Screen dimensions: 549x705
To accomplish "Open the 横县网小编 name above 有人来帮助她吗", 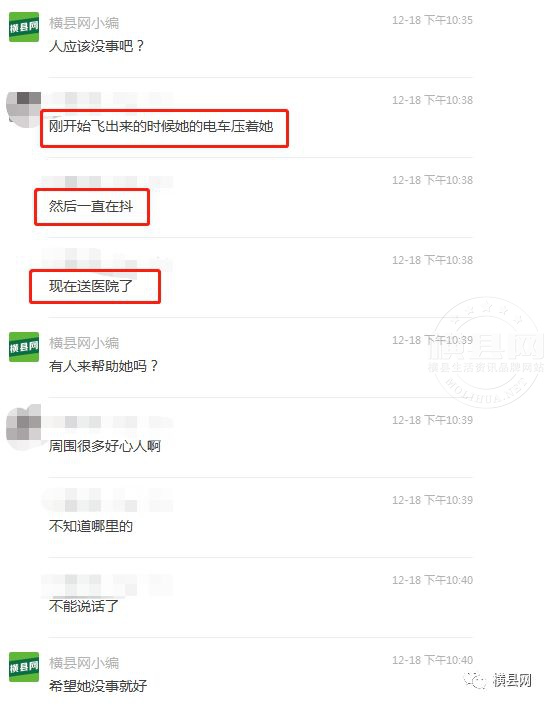I will (84, 343).
